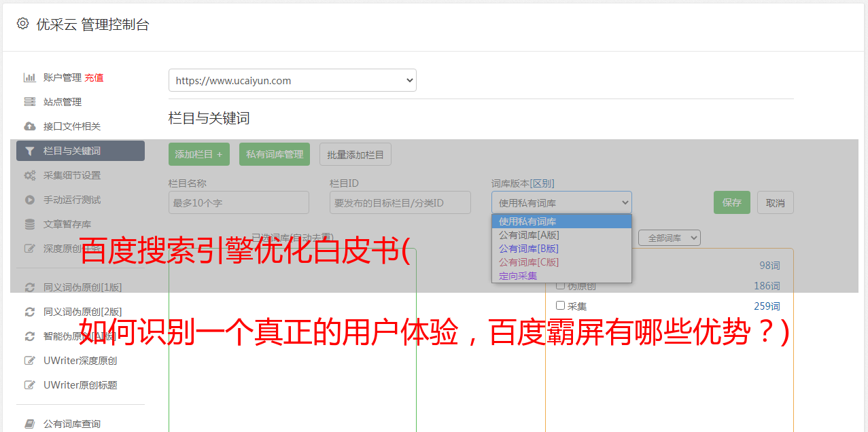Click the 添加栏目 + button
The height and width of the screenshot is (432, 868).
(199, 154)
